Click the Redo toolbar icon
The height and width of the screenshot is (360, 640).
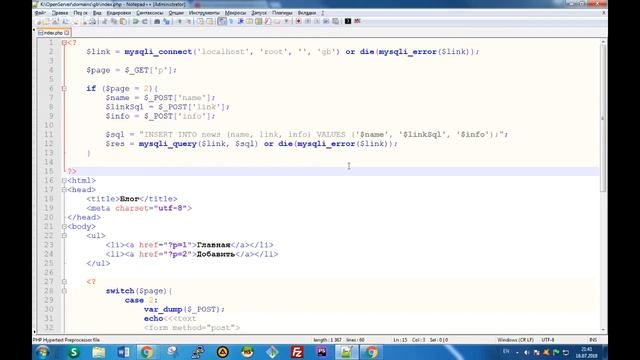145,21
